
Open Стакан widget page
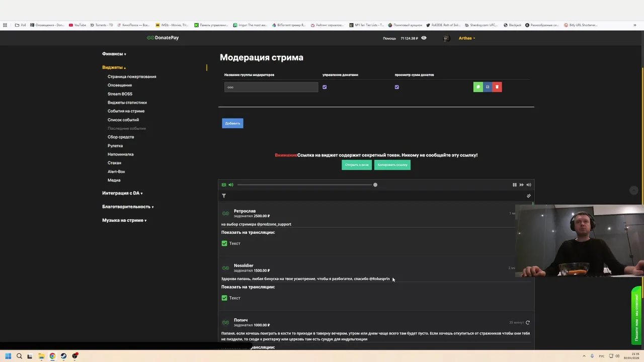pos(114,163)
